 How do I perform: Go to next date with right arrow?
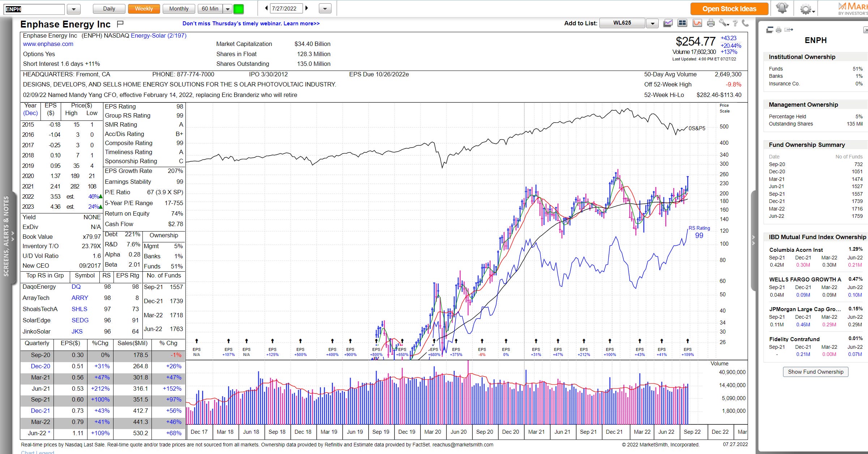coord(307,8)
